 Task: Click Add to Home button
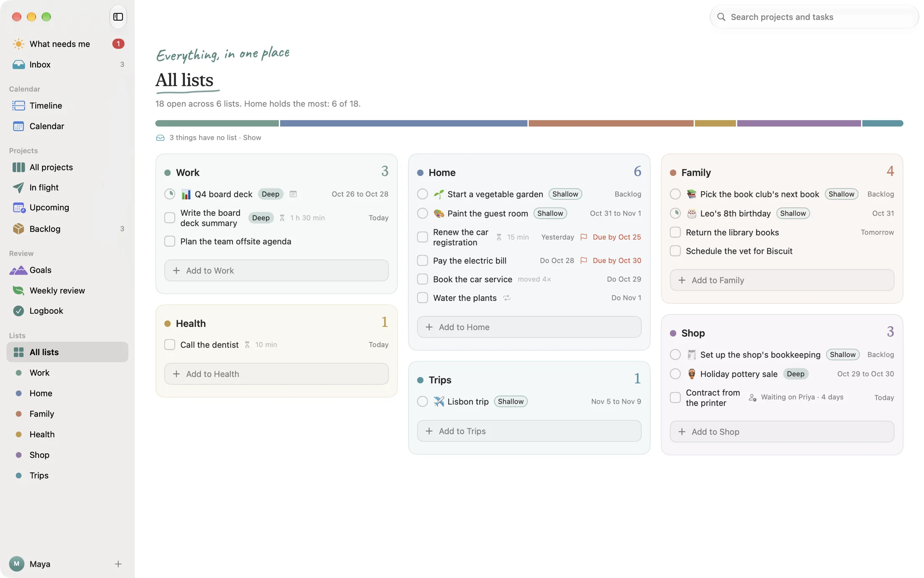tap(529, 327)
